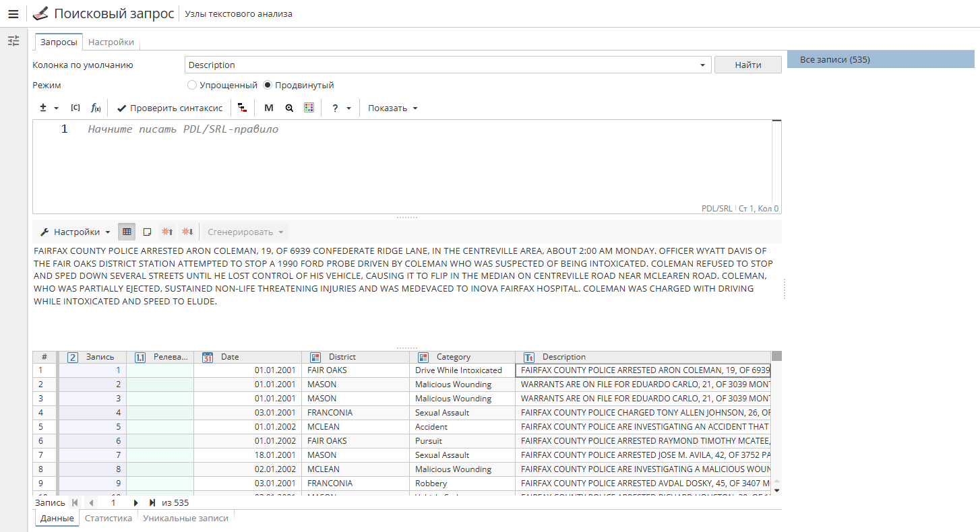Viewport: 980px width, 532px height.
Task: Select the Pursuit category cell
Action: click(x=462, y=440)
